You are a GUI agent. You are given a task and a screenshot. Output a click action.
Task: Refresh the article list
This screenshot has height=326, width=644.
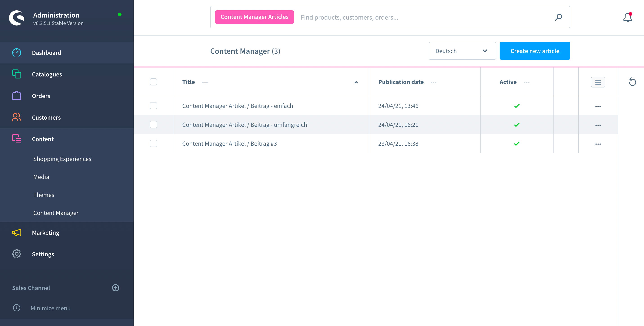[x=632, y=82]
